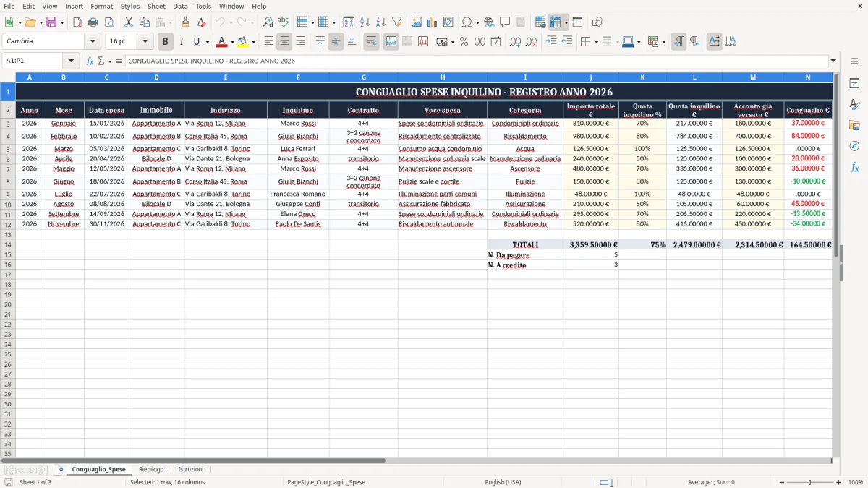Toggle Bold formatting
The width and height of the screenshot is (868, 488).
[x=166, y=42]
